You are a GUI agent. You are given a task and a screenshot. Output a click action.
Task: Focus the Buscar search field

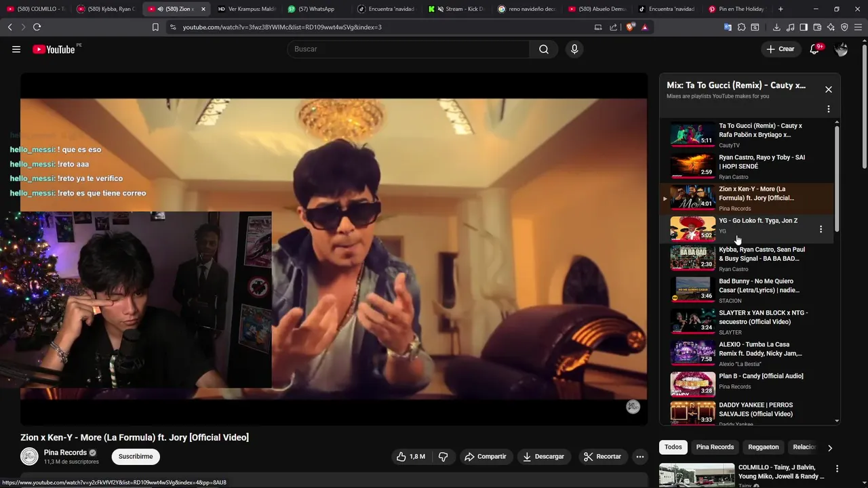408,49
